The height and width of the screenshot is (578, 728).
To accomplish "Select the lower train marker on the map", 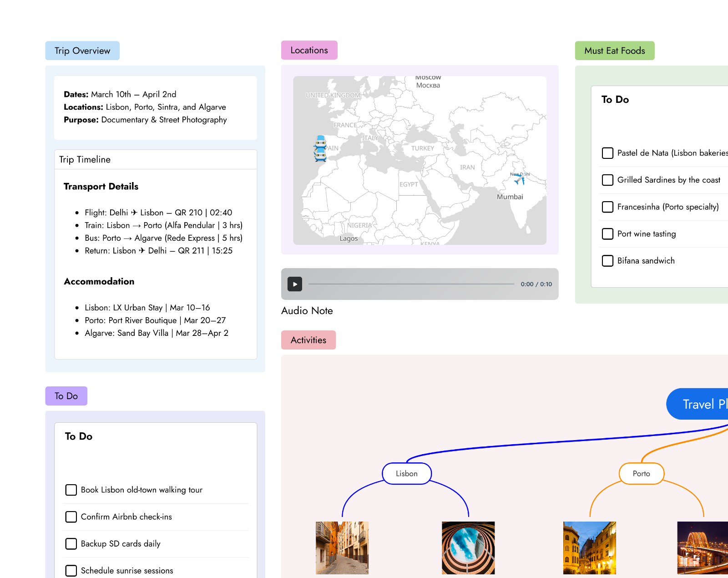I will [x=320, y=155].
